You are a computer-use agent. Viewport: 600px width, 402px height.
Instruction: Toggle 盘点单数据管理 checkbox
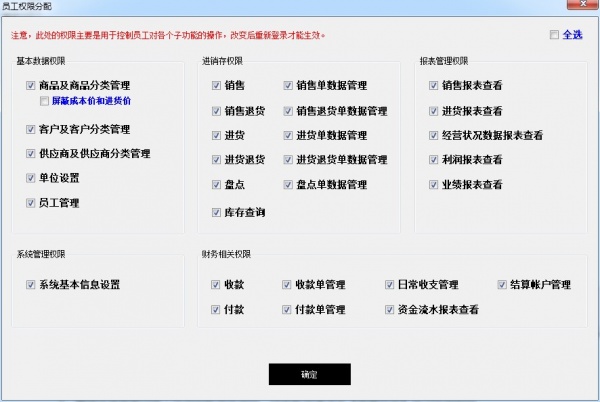tap(288, 185)
